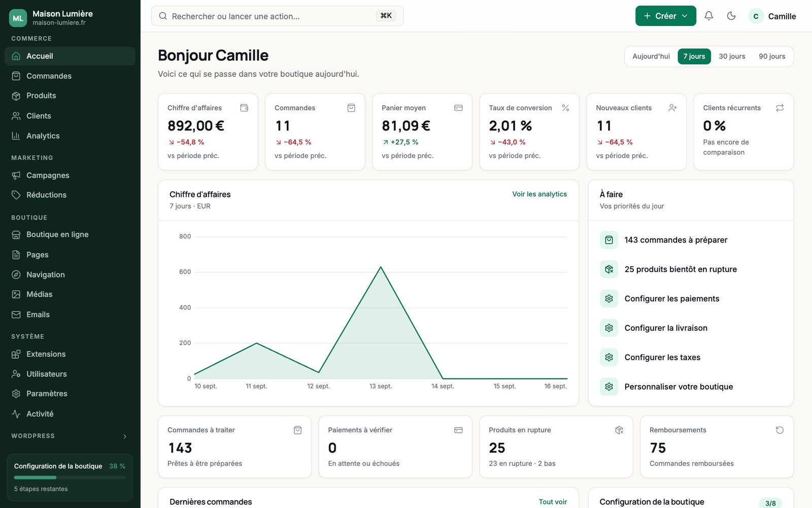The image size is (812, 508).
Task: Open Activité in the sidebar
Action: [x=70, y=414]
